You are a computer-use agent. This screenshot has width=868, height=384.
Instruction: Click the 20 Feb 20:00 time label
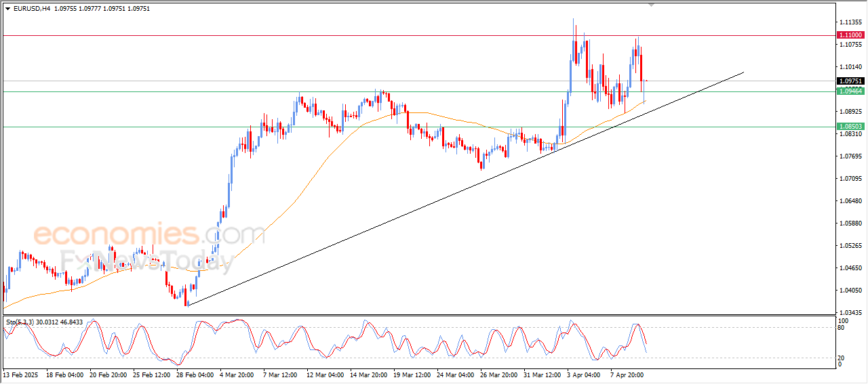tap(108, 374)
